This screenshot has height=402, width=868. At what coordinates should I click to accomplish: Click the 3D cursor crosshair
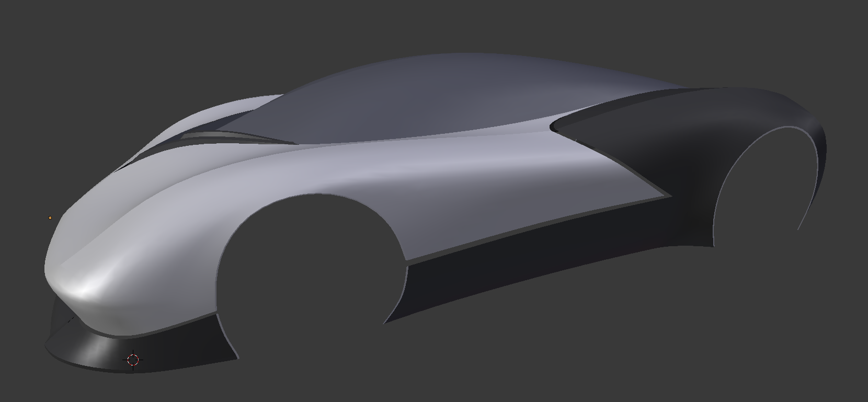[x=133, y=360]
